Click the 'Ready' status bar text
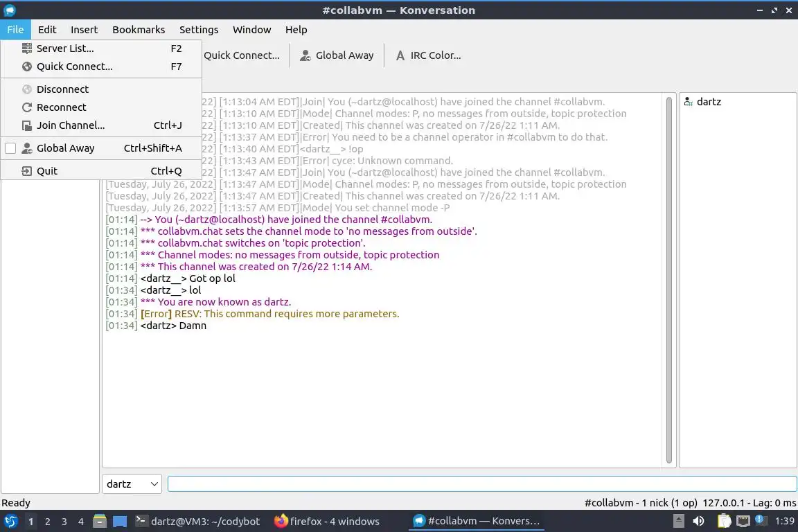The image size is (798, 532). (16, 503)
